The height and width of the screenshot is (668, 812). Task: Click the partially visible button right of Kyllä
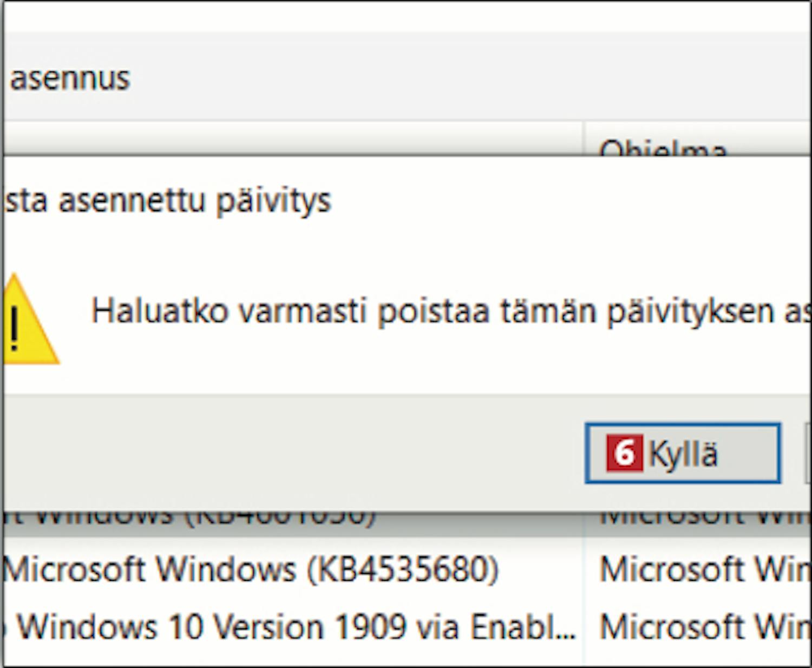tap(808, 454)
